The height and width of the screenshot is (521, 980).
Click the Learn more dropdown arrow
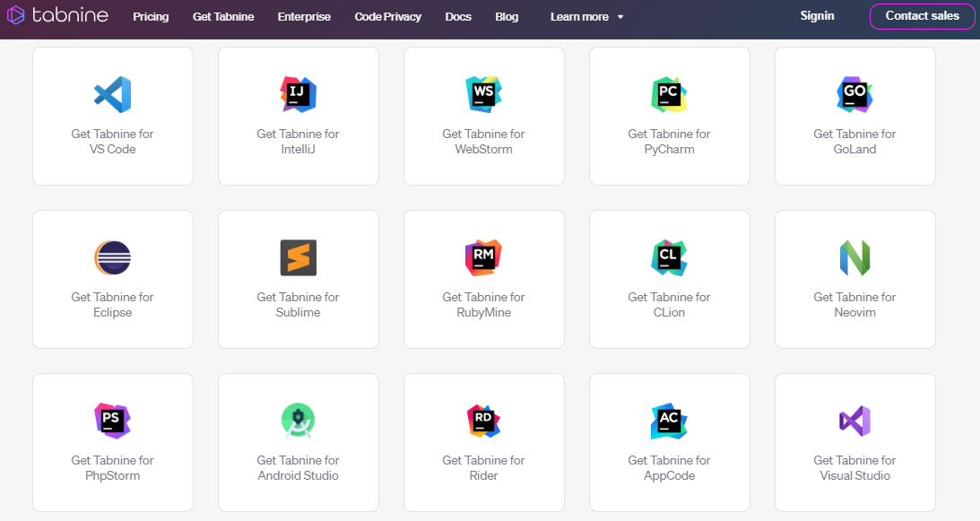[620, 17]
